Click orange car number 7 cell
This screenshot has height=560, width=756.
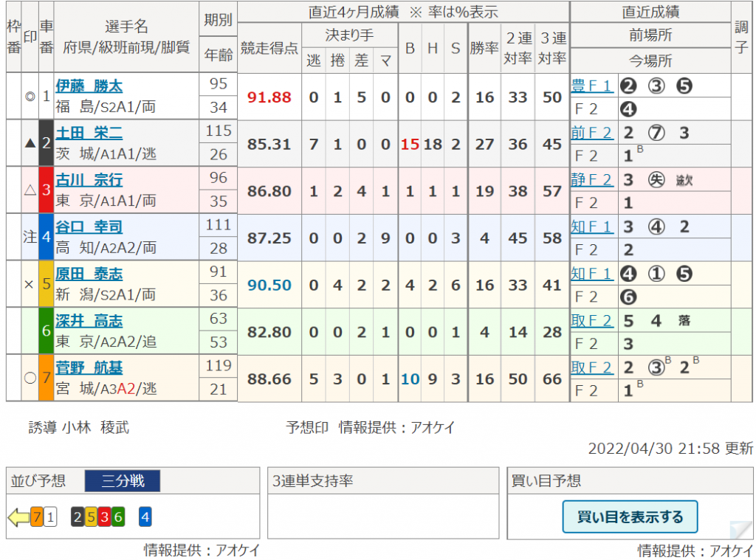pyautogui.click(x=47, y=378)
